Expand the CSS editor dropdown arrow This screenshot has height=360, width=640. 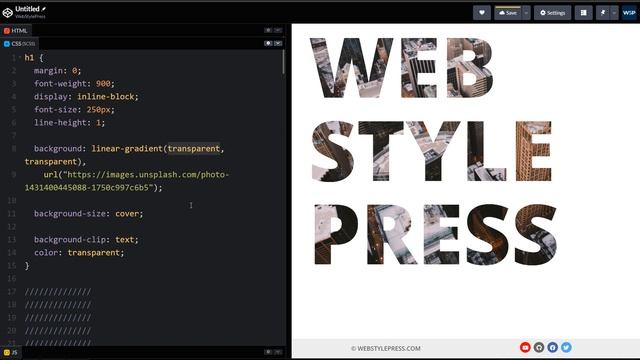coord(278,43)
